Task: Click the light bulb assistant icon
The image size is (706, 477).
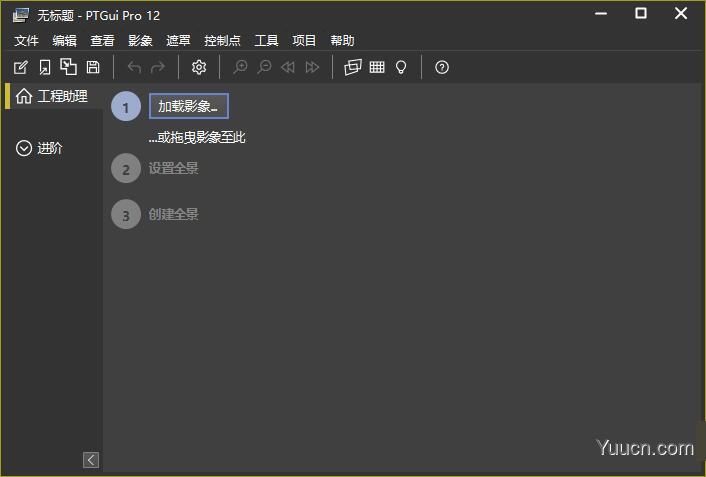Action: (401, 68)
